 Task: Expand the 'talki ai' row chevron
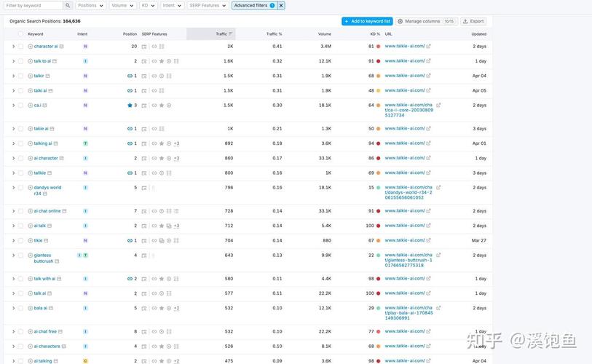coord(13,90)
